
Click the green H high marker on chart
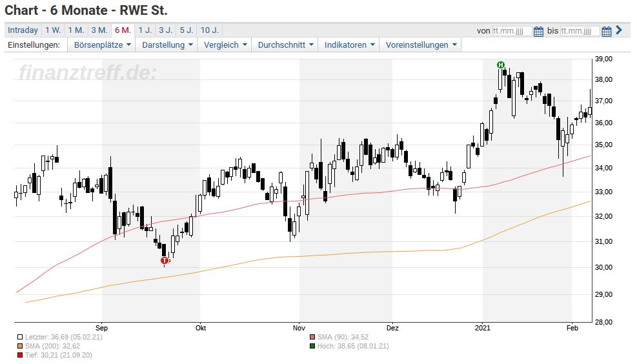pyautogui.click(x=501, y=65)
